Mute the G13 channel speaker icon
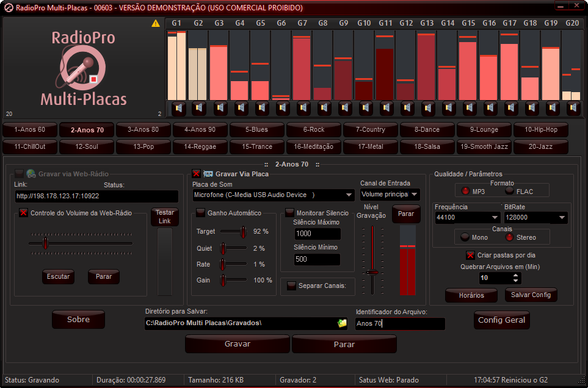This screenshot has width=588, height=388. pos(428,108)
